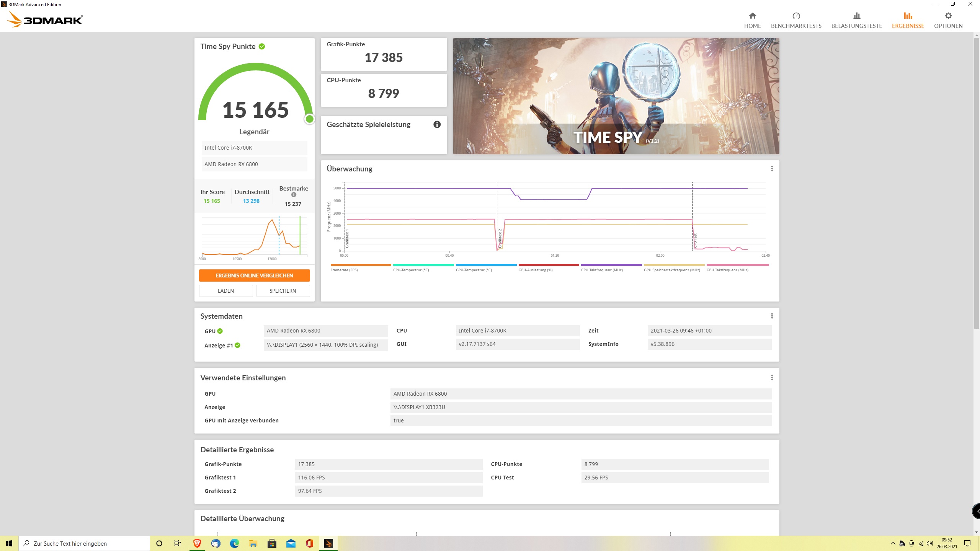Screen dimensions: 980x551
Task: Open the Home tab icon
Action: click(x=752, y=16)
